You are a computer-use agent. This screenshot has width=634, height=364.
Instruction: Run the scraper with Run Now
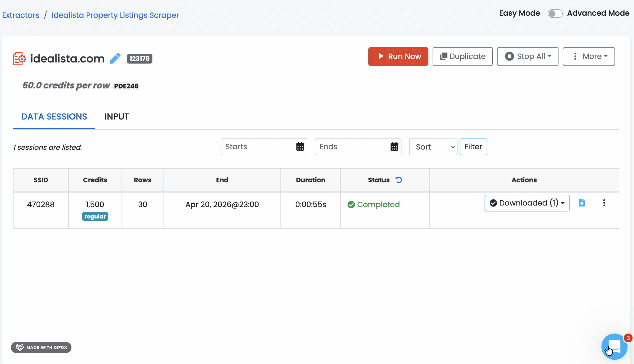[x=398, y=57]
